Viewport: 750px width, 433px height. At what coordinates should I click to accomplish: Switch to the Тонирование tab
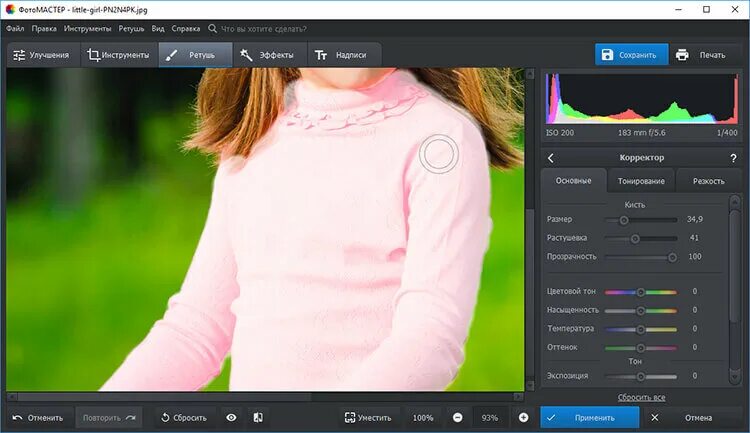click(641, 181)
